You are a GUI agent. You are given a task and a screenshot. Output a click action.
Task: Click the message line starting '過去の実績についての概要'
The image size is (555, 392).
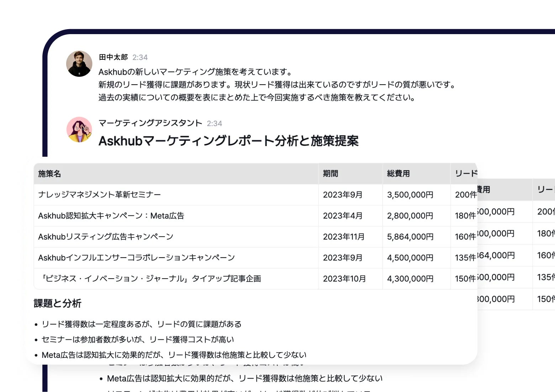tap(257, 97)
